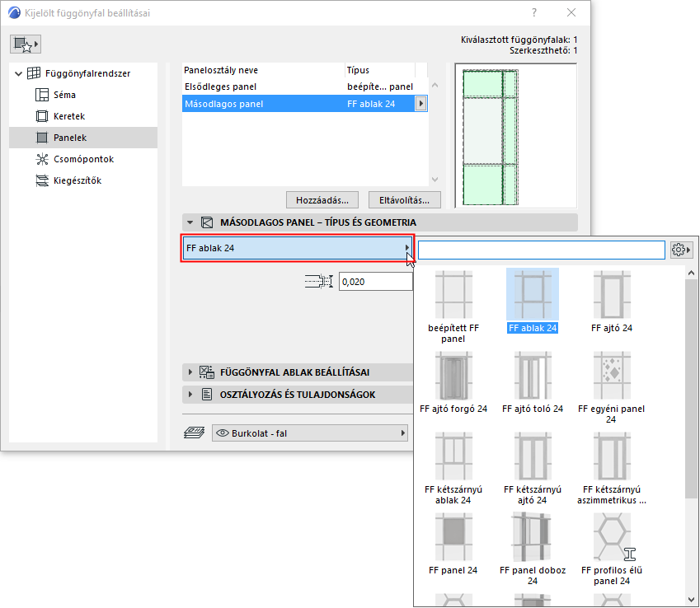Close the Kijelölt függönyfal beállításai dialog
This screenshot has height=608, width=700.
[x=571, y=13]
